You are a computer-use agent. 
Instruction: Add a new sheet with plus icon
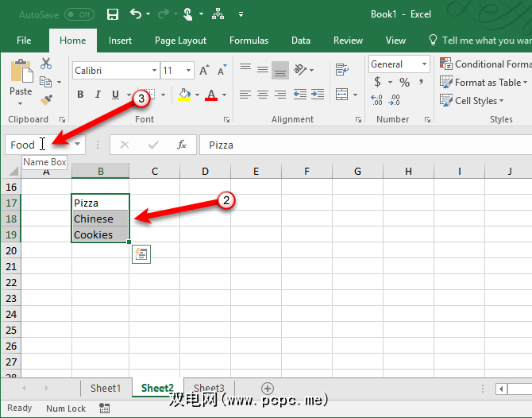tap(268, 389)
